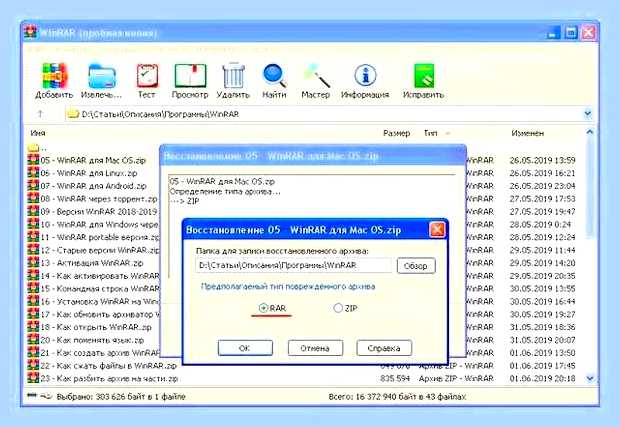
Task: Click the file list scroll down arrow
Action: (x=590, y=379)
